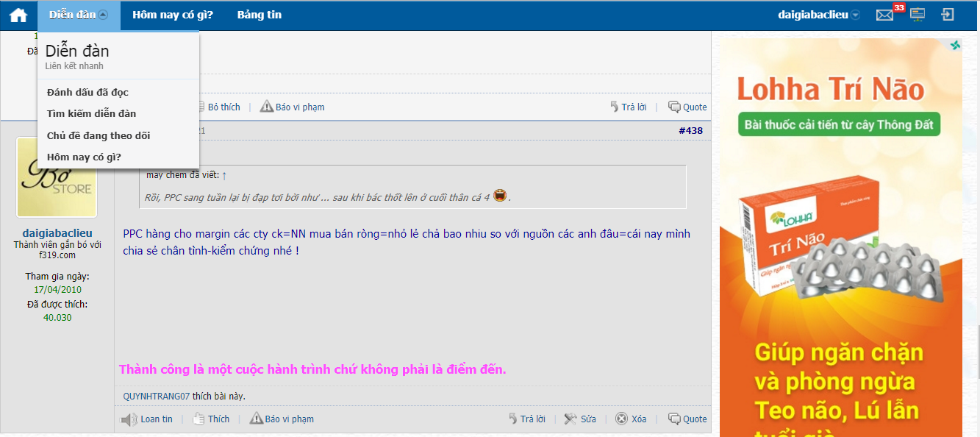Viewport: 980px width, 437px height.
Task: Expand the daigiabaclieu account dropdown
Action: click(x=855, y=15)
